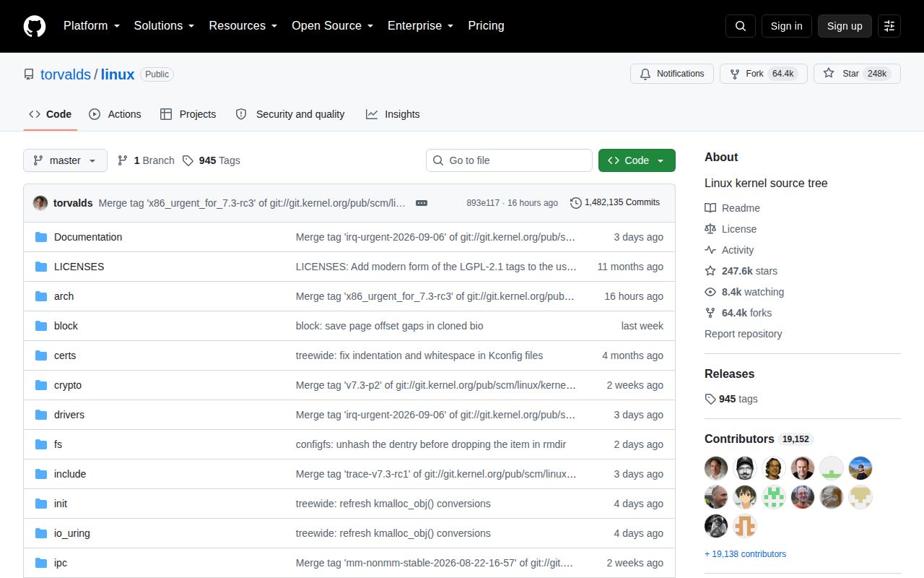Expand the Resources dropdown

243,26
